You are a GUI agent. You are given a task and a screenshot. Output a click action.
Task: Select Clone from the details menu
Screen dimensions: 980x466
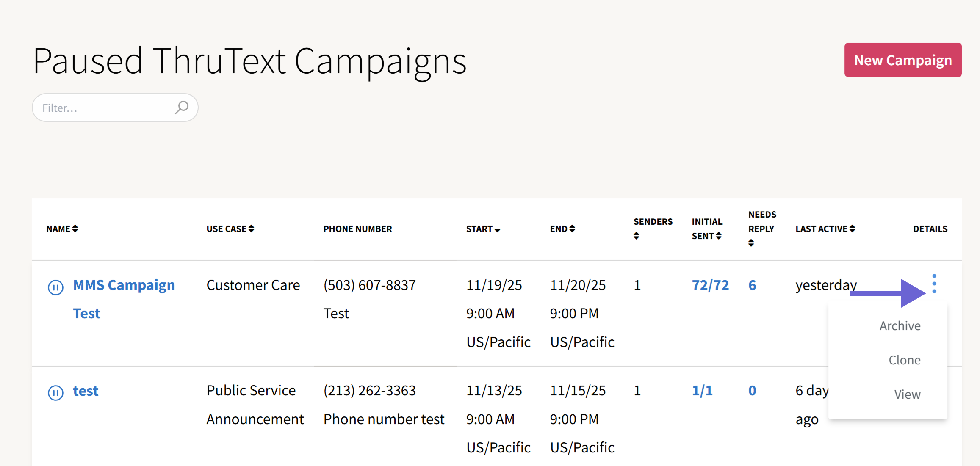click(904, 360)
